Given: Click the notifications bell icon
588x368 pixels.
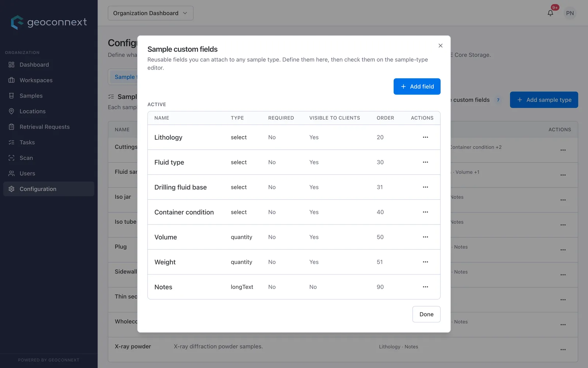Looking at the screenshot, I should click(x=550, y=13).
